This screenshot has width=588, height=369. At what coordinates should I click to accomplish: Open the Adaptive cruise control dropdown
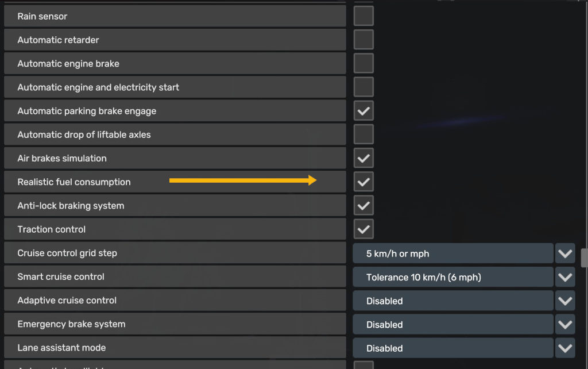(564, 300)
